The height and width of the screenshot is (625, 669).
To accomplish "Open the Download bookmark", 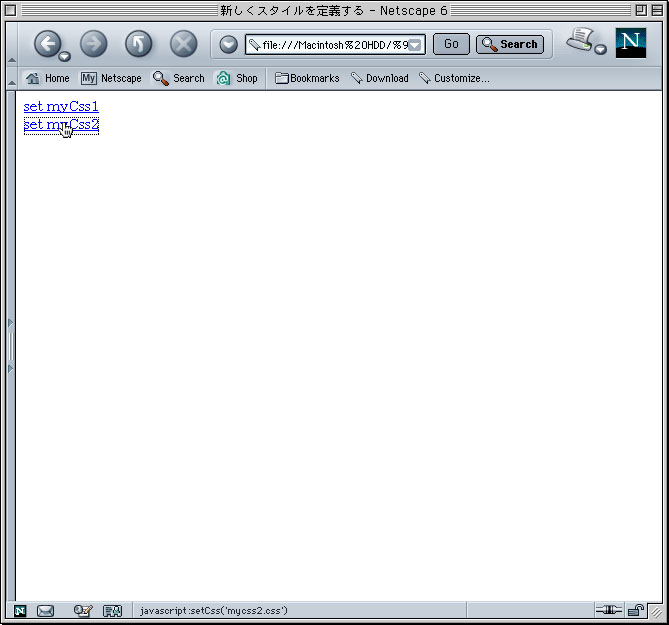I will pyautogui.click(x=380, y=78).
